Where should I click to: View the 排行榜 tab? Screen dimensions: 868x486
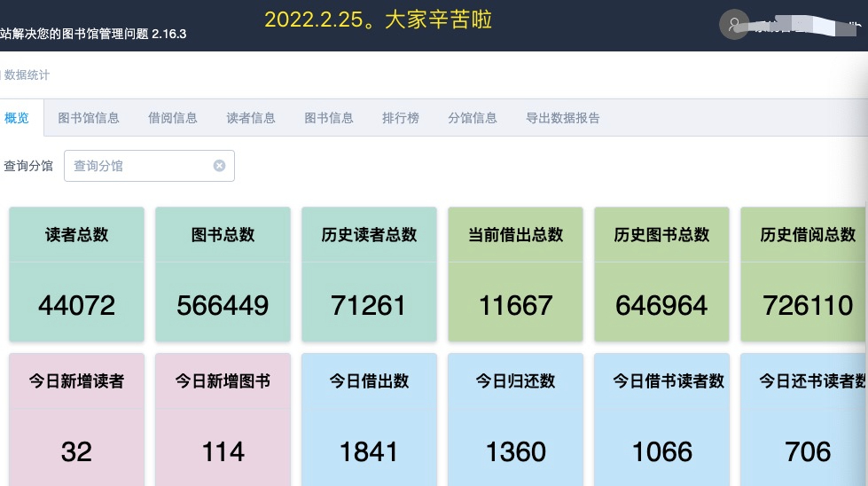coord(401,118)
